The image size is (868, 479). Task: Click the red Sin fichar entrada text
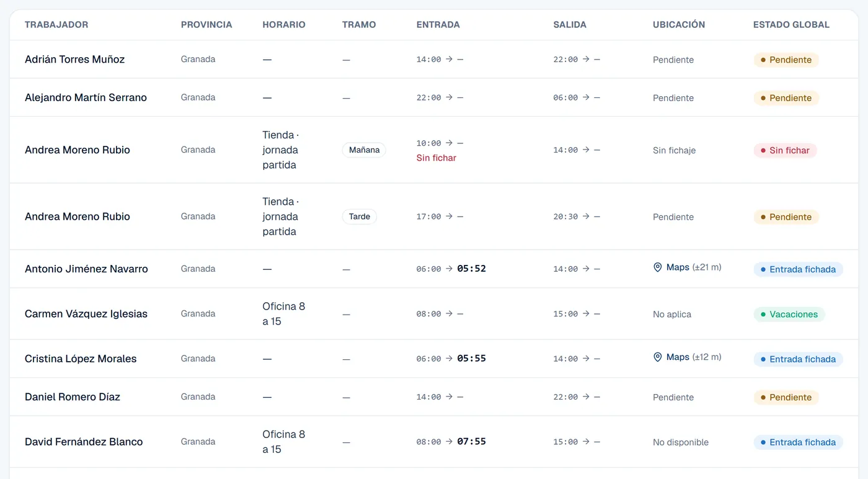436,158
